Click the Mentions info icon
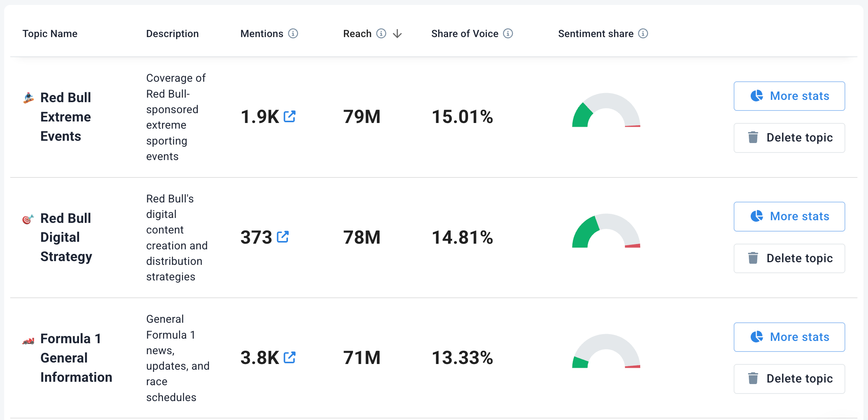This screenshot has width=868, height=420. pos(293,34)
